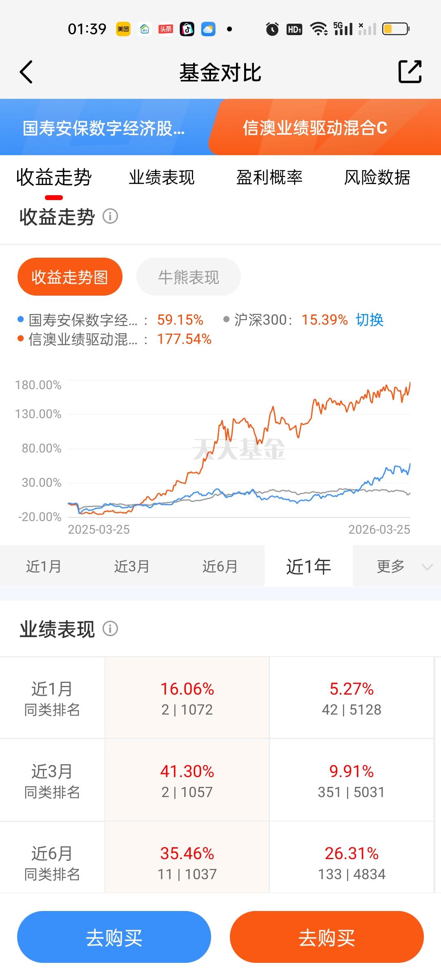Tap the orange 信澳业绩驱动混合C header
Image resolution: width=441 pixels, height=980 pixels.
(x=325, y=127)
